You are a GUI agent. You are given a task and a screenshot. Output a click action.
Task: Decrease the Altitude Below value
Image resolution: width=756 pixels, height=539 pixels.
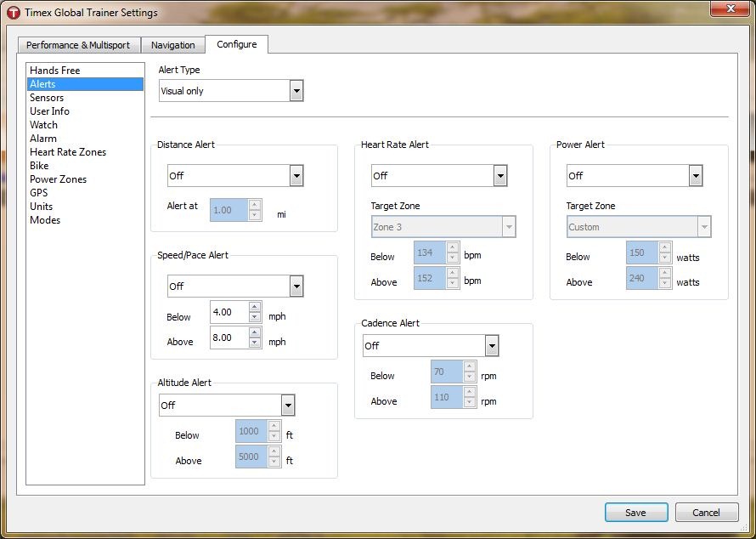(274, 437)
